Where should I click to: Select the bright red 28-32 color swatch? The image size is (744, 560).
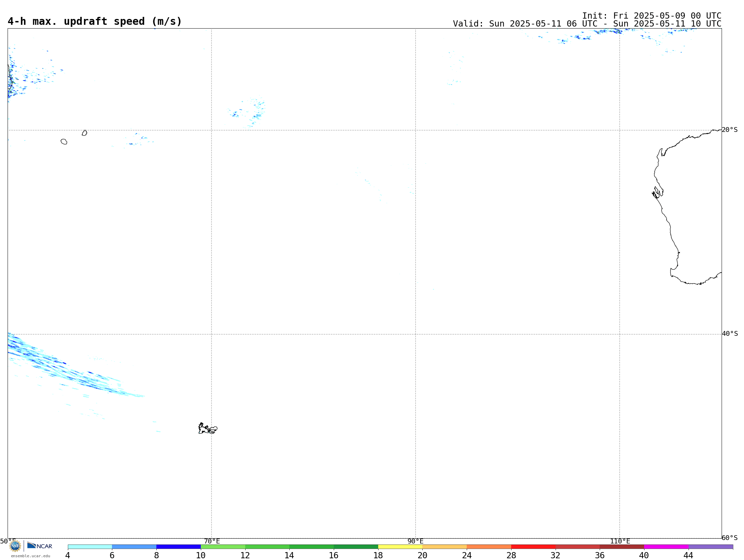[533, 547]
